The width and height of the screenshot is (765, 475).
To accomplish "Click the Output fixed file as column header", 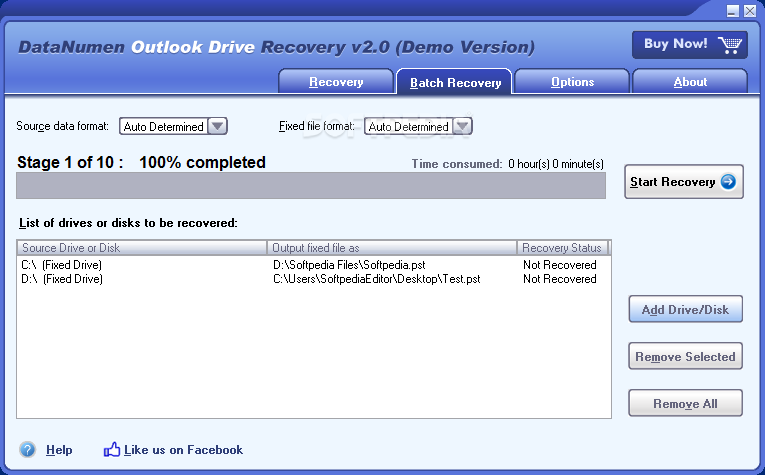I will click(x=392, y=248).
